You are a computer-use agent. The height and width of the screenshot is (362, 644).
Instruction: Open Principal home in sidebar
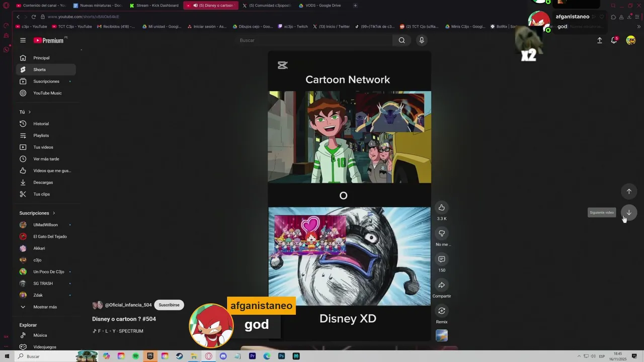(x=46, y=58)
